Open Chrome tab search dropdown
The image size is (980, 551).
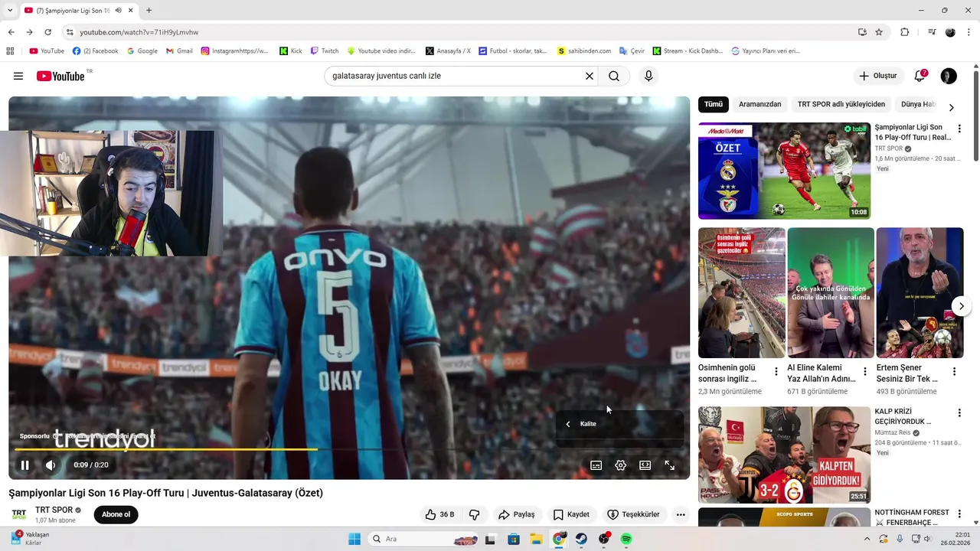pyautogui.click(x=10, y=10)
